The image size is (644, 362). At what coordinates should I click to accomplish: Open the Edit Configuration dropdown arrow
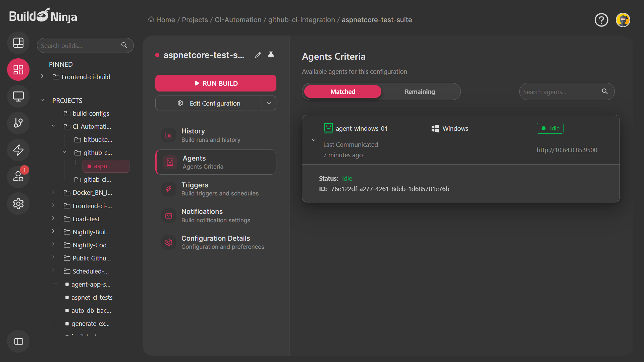point(269,103)
